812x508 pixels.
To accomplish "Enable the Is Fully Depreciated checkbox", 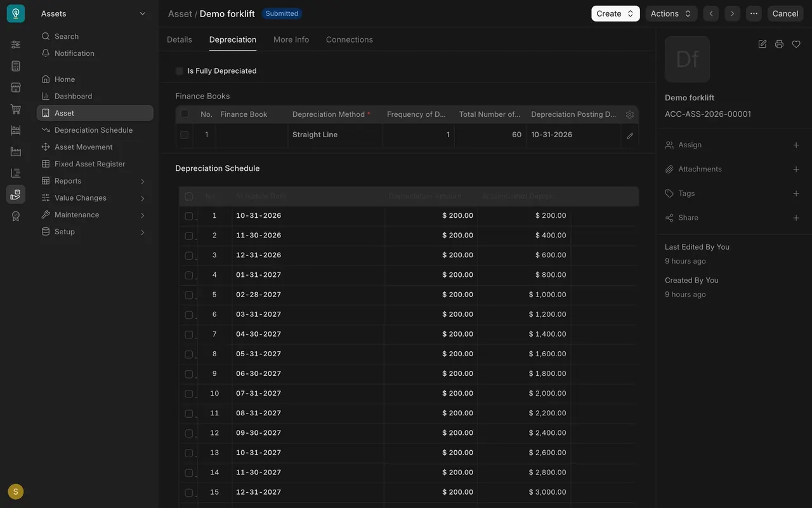I will (x=180, y=71).
